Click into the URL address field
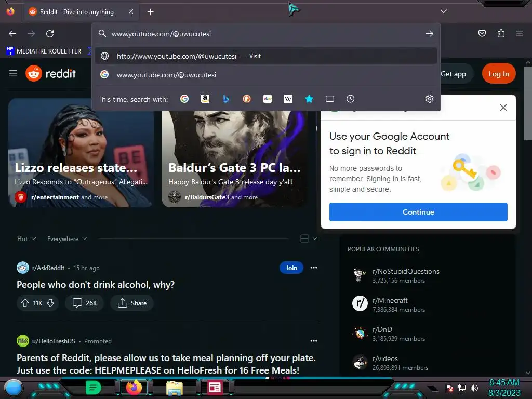The image size is (532, 399). [x=264, y=34]
